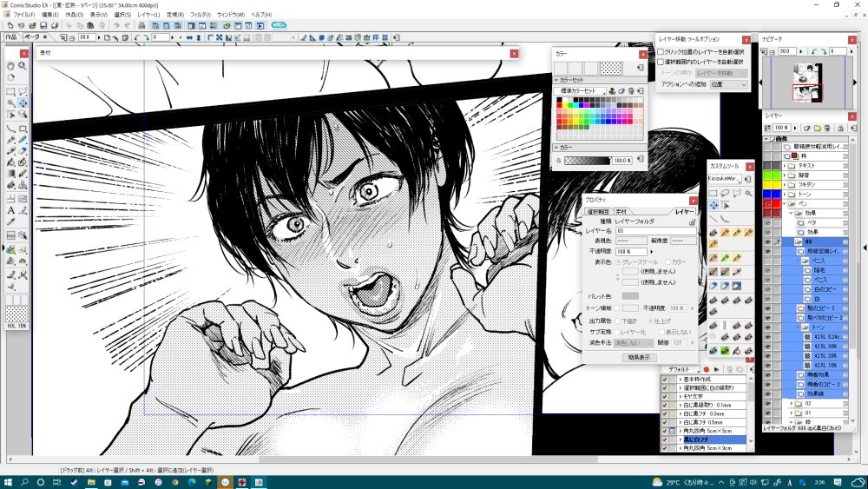The image size is (868, 489).
Task: Select the Zoom magnifier tool in toolbox
Action: coord(23,65)
